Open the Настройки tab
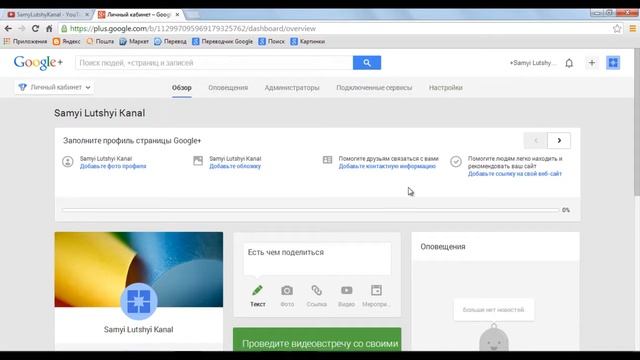This screenshot has height=360, width=640. pyautogui.click(x=446, y=88)
